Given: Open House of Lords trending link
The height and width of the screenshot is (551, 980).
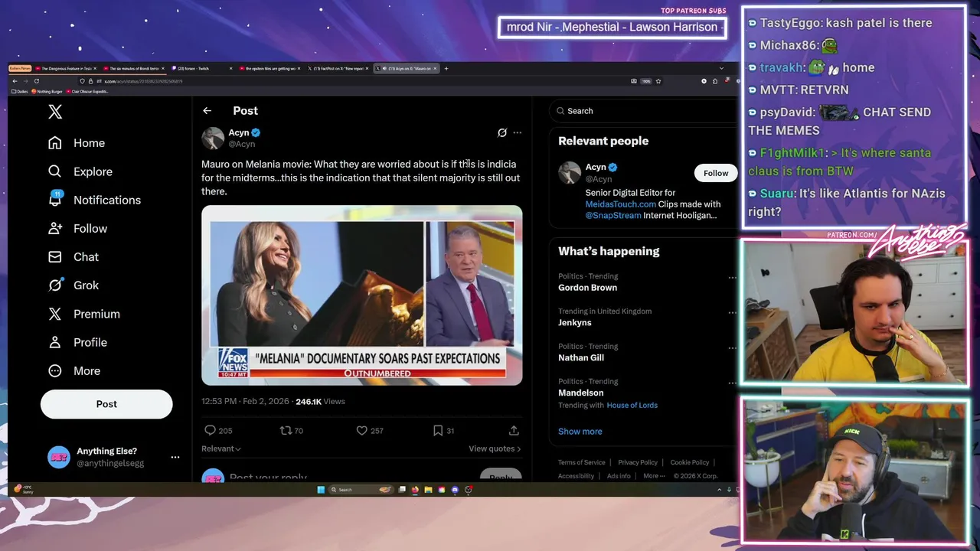Looking at the screenshot, I should [x=632, y=405].
